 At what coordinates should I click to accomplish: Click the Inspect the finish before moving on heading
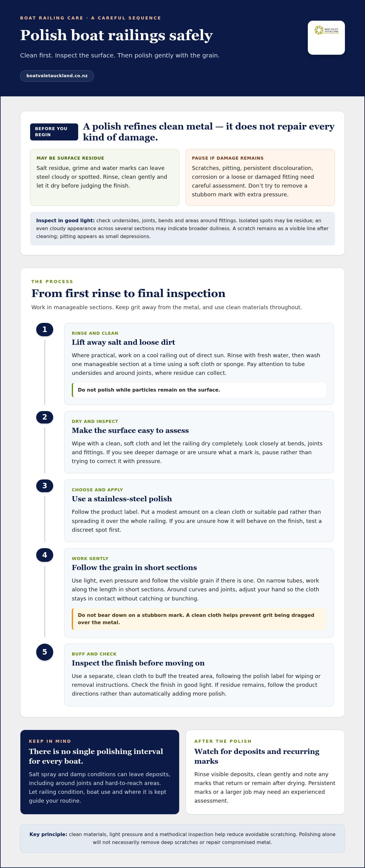click(x=138, y=663)
